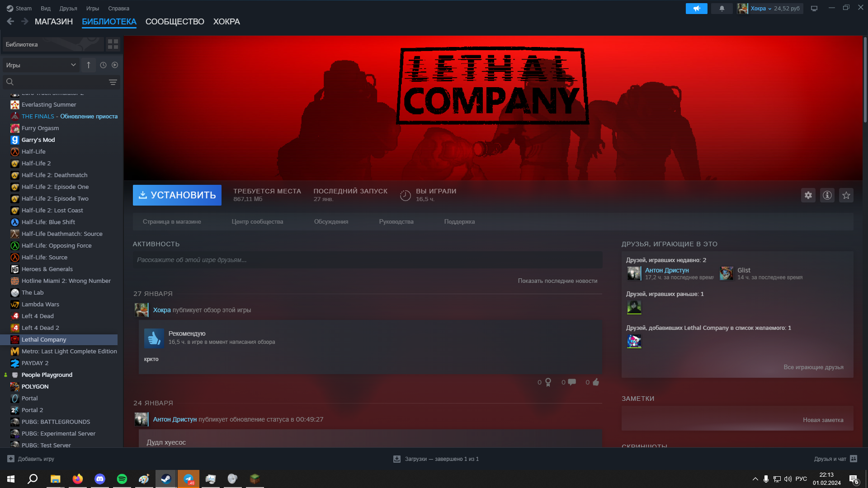The width and height of the screenshot is (868, 488).
Task: Click Все играющие друзья link
Action: point(814,367)
